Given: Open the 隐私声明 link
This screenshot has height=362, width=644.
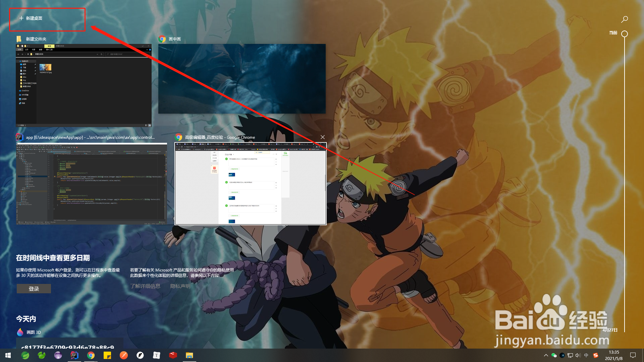Looking at the screenshot, I should point(180,286).
